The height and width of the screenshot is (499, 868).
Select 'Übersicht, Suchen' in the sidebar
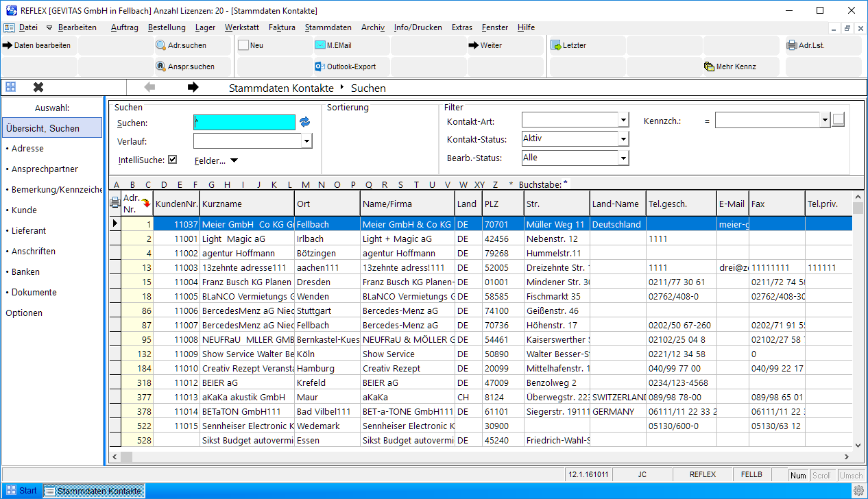tap(52, 128)
